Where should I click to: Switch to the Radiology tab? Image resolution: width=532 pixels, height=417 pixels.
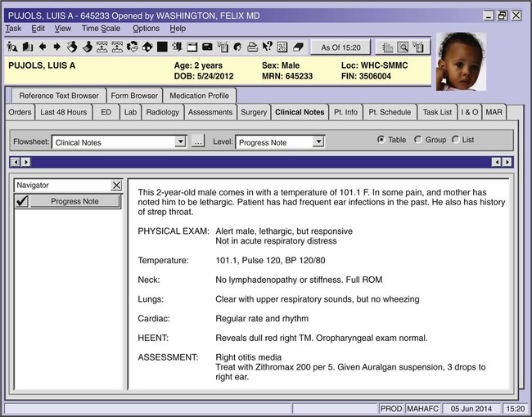[x=162, y=112]
